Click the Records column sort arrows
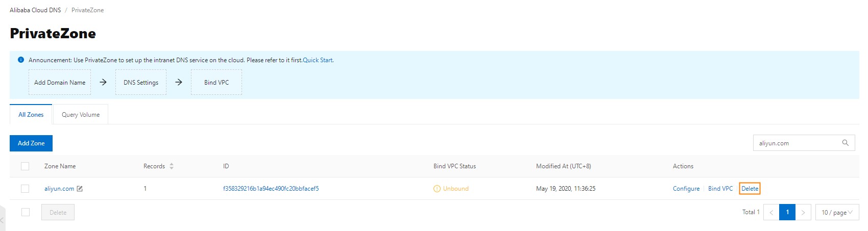868x231 pixels. tap(172, 166)
